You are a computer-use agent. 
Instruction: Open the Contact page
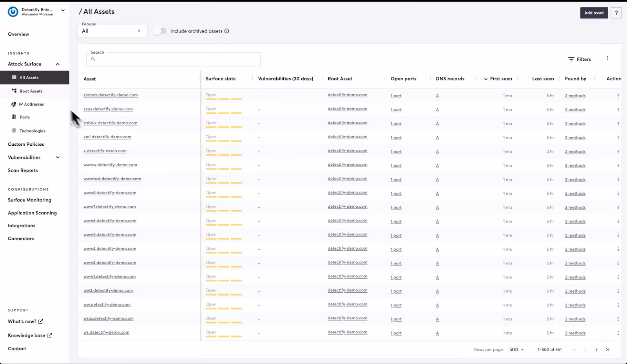coord(17,349)
